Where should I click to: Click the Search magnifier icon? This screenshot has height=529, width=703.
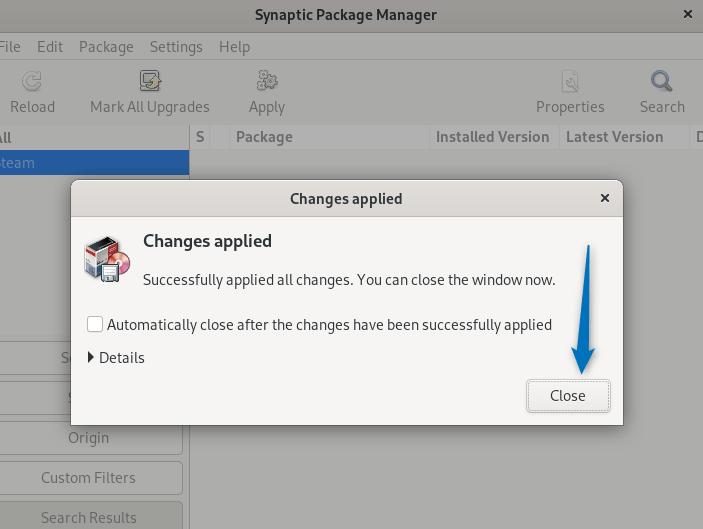click(x=661, y=82)
